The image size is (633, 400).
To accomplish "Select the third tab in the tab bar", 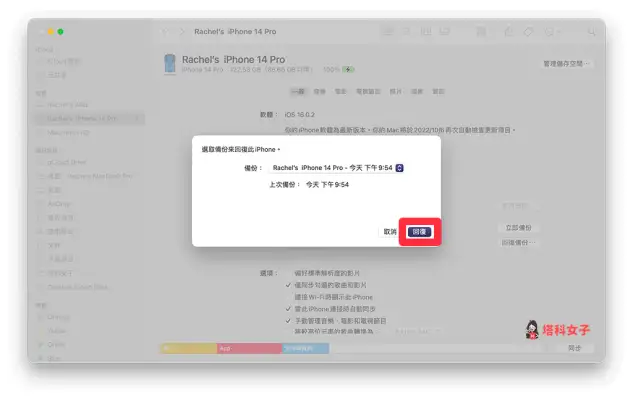I will pos(340,92).
